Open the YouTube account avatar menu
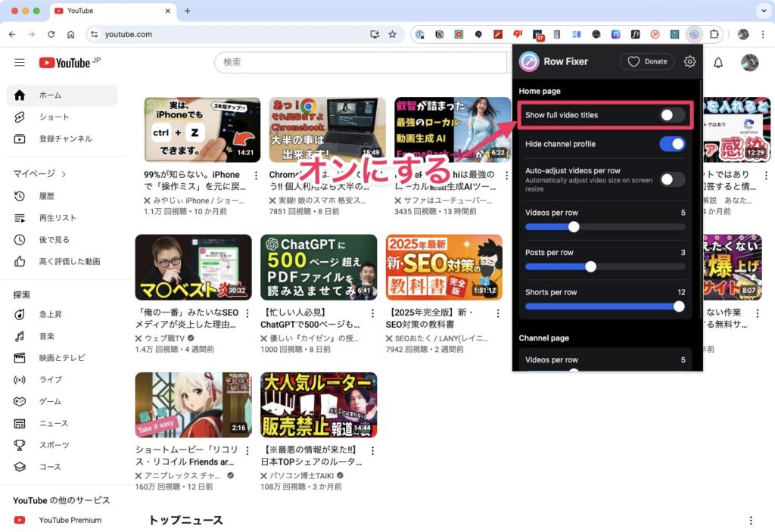The width and height of the screenshot is (775, 532). [749, 62]
